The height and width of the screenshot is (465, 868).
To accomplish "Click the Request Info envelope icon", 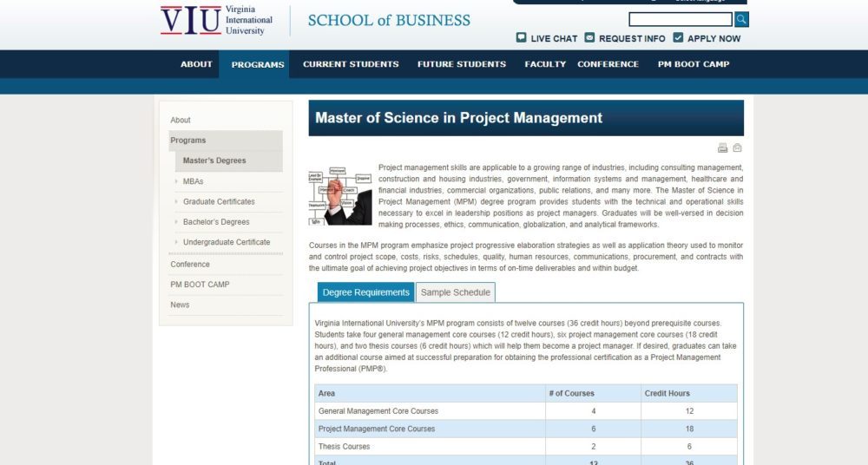I will coord(589,38).
